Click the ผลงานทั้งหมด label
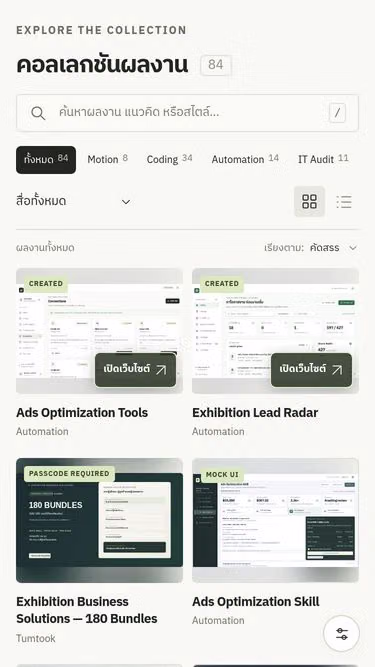The image size is (375, 667). [x=45, y=248]
